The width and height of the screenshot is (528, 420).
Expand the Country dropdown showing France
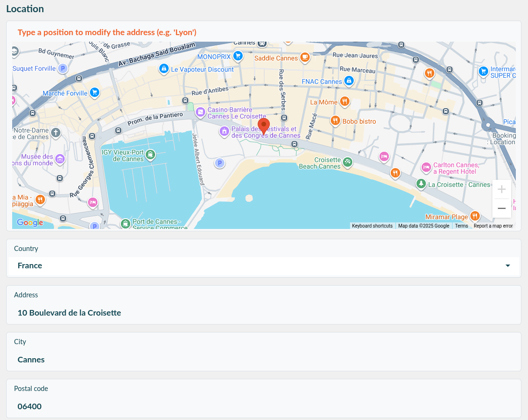tap(264, 265)
